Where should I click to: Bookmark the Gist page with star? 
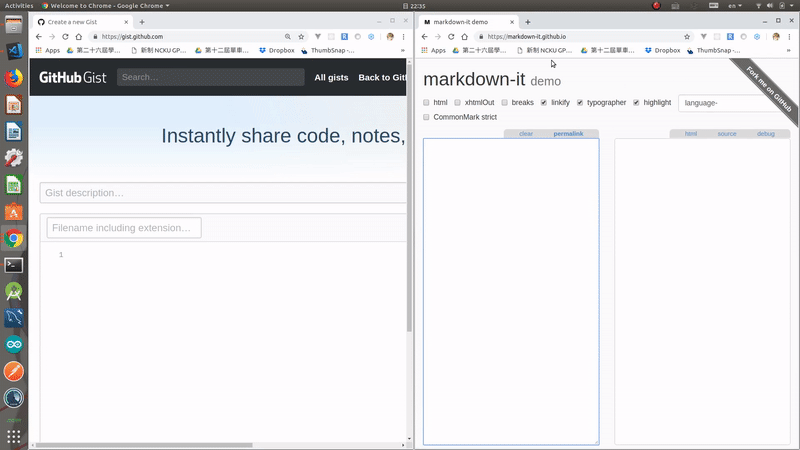(x=301, y=37)
